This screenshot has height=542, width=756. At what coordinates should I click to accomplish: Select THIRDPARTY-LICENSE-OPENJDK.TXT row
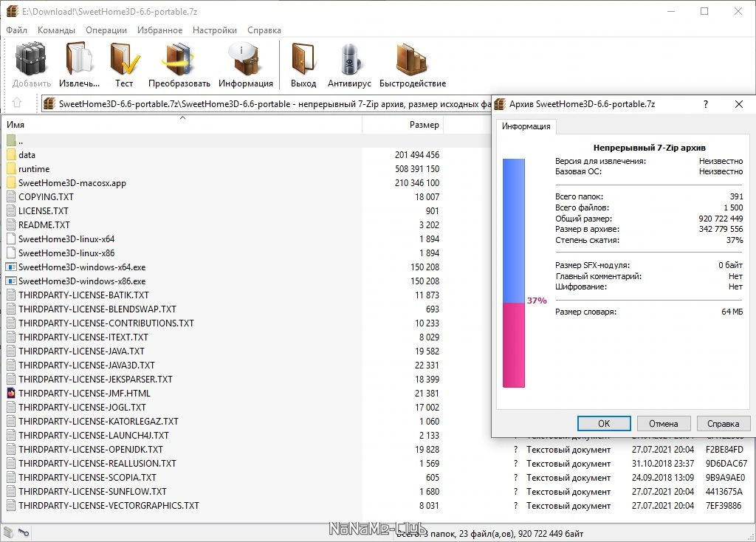[x=378, y=449]
